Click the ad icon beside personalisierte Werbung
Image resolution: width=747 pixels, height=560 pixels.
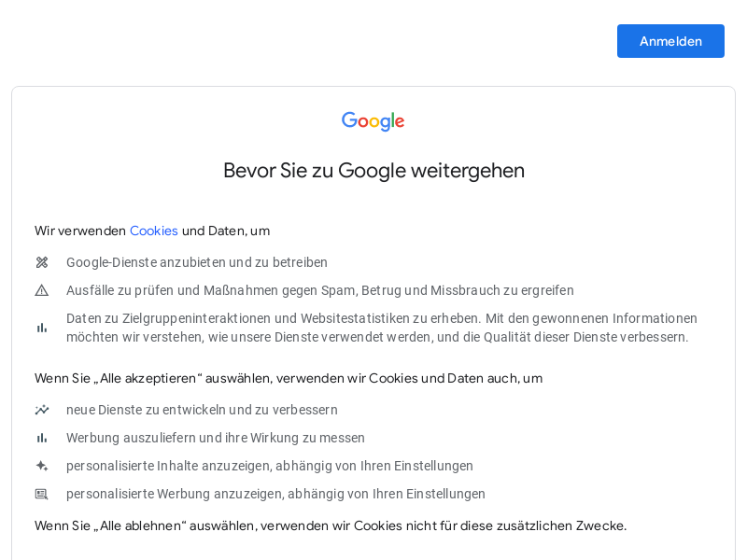[42, 494]
